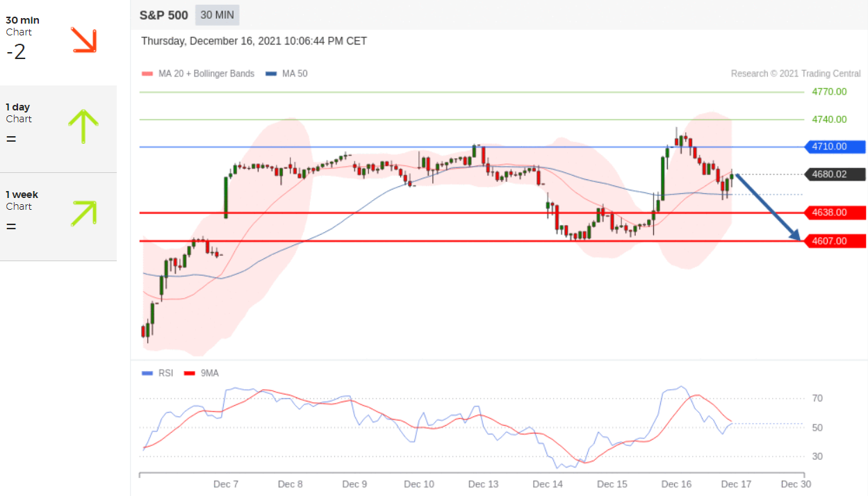This screenshot has height=496, width=868.
Task: Click the red 4638.00 support tag
Action: [x=835, y=213]
